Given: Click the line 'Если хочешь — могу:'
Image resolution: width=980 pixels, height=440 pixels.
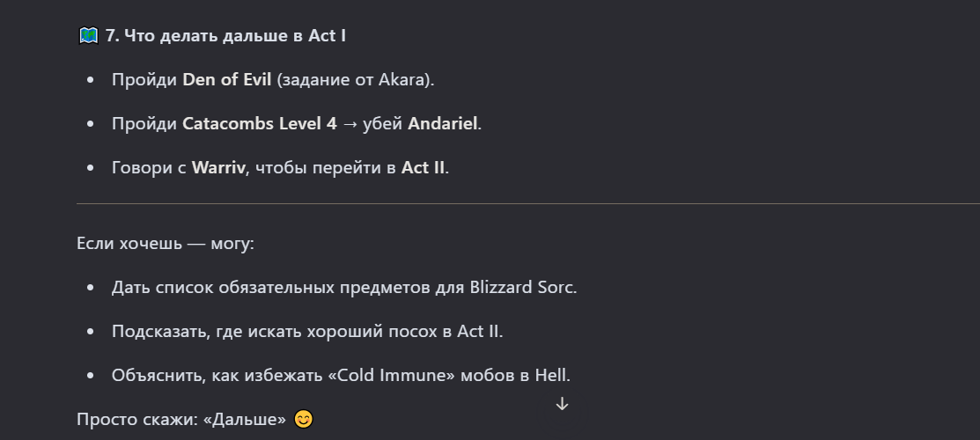Looking at the screenshot, I should coord(166,243).
